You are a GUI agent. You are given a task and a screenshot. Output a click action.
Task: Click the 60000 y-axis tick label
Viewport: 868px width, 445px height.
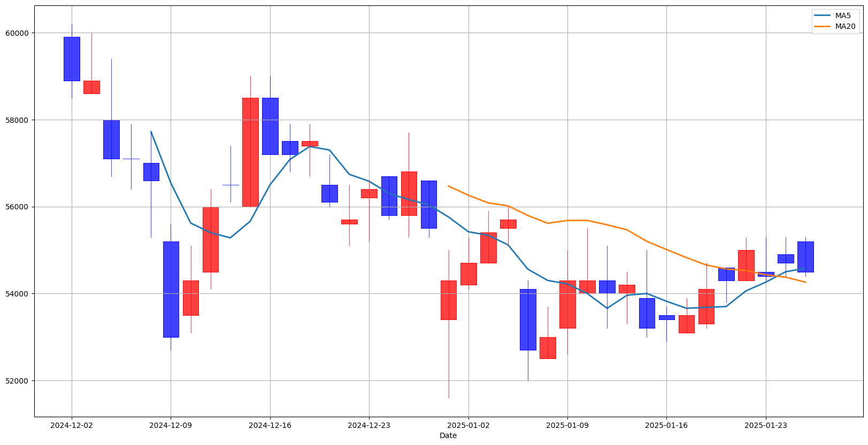click(17, 33)
